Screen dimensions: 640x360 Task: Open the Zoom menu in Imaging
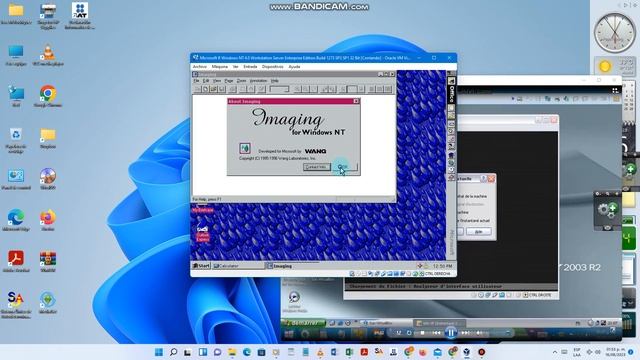coord(242,81)
